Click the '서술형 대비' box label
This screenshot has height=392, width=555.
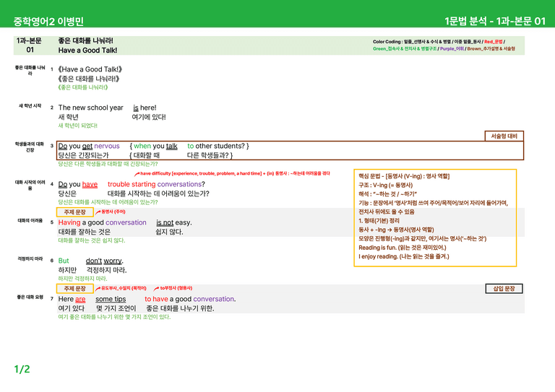[x=504, y=136]
